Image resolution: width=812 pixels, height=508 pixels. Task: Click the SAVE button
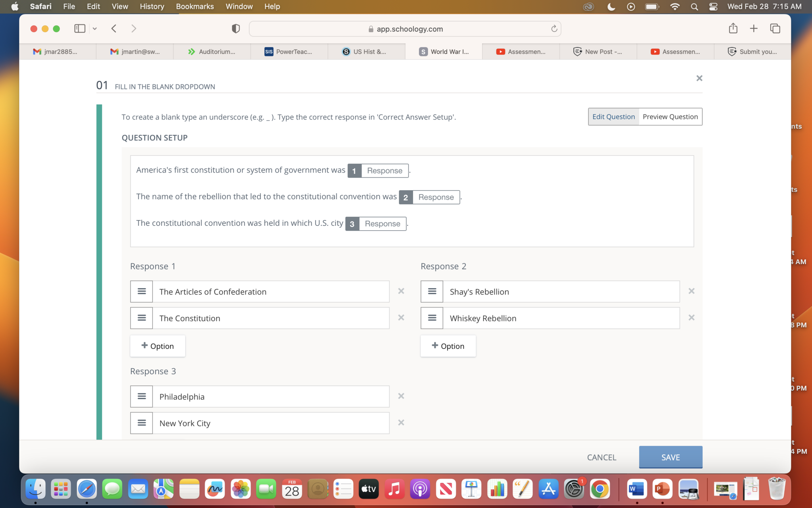[670, 457]
